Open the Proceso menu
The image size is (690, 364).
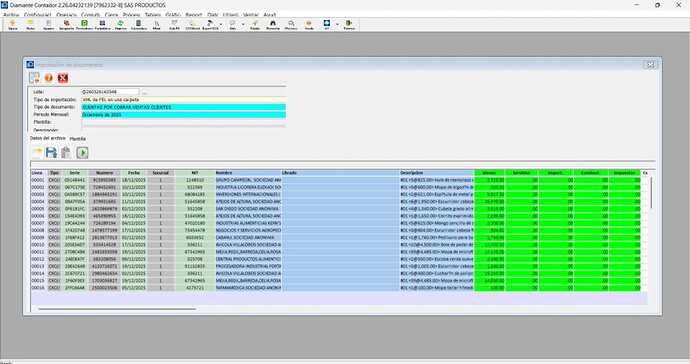(131, 15)
